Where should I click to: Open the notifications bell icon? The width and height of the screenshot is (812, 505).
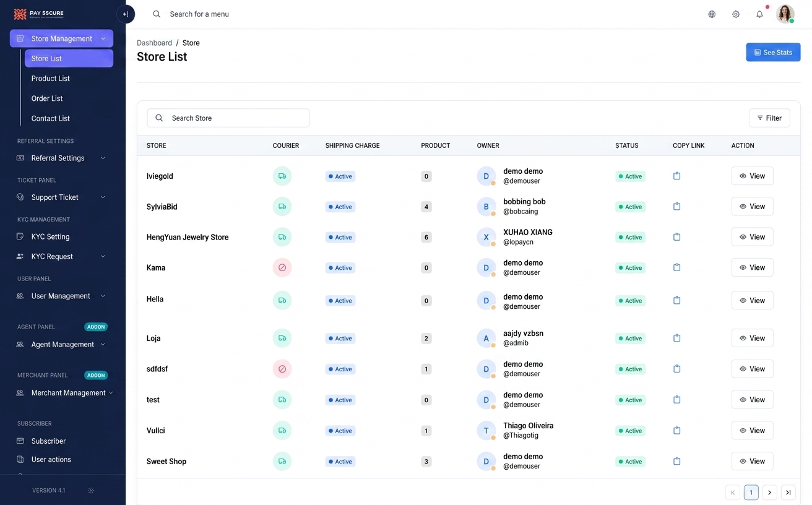(759, 14)
